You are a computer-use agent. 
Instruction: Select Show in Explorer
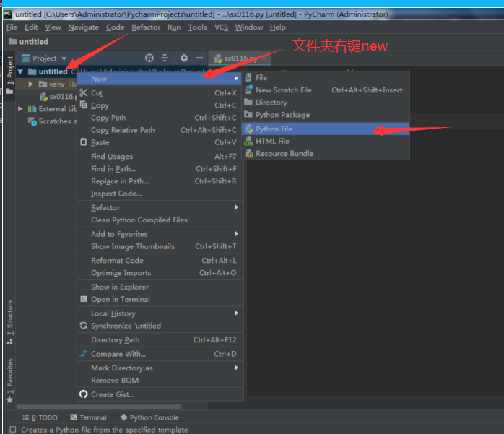click(160, 287)
